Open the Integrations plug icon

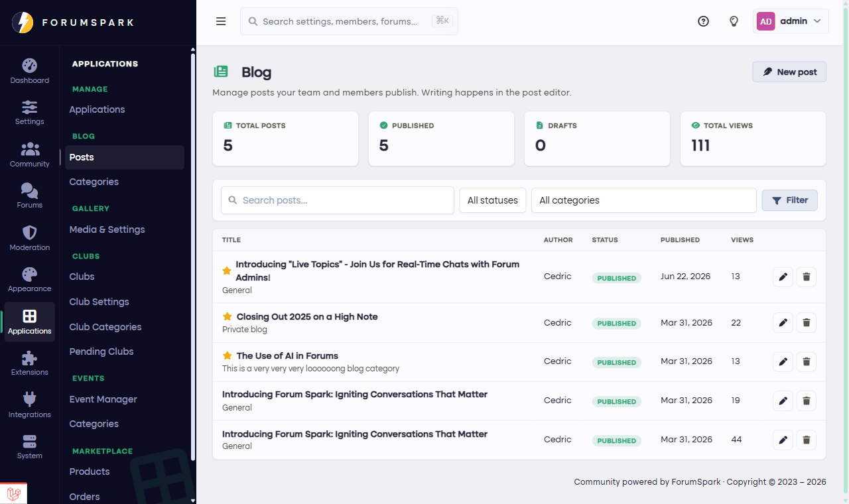tap(29, 399)
